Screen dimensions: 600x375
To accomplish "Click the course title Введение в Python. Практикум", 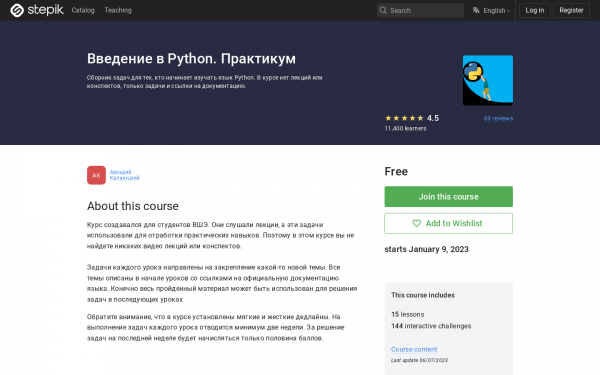I will tap(191, 59).
